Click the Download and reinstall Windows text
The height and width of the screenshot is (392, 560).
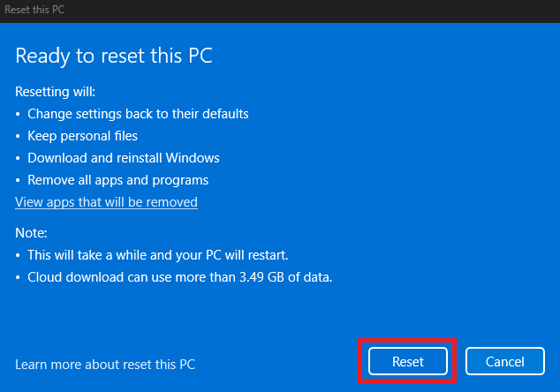point(124,158)
